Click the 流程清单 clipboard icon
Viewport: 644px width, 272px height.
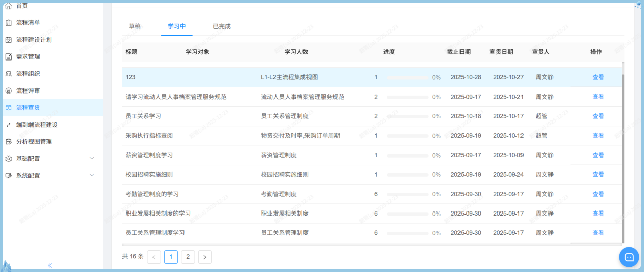pos(8,22)
